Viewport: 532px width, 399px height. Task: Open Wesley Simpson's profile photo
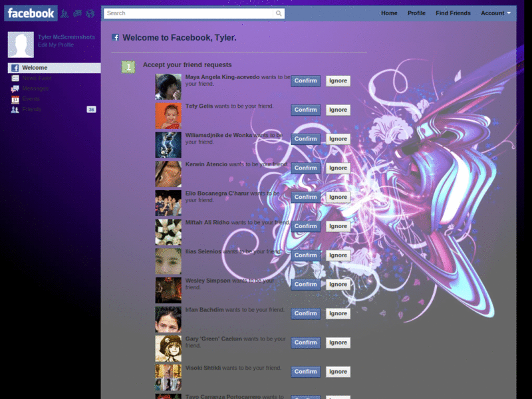[x=168, y=291]
